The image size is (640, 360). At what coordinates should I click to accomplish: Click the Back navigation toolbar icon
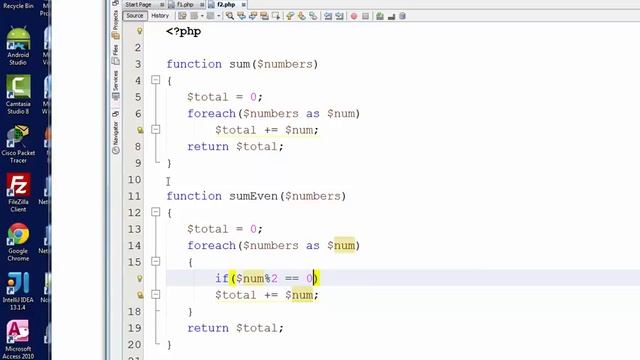194,16
